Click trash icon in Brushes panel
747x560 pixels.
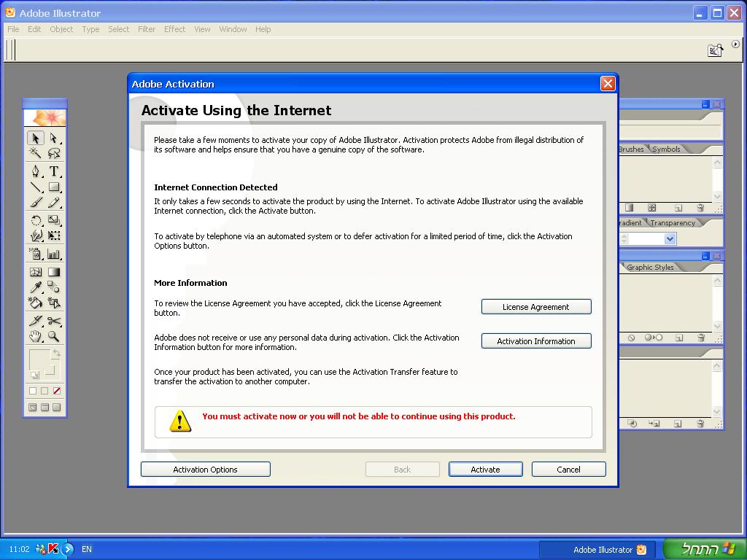(x=700, y=208)
